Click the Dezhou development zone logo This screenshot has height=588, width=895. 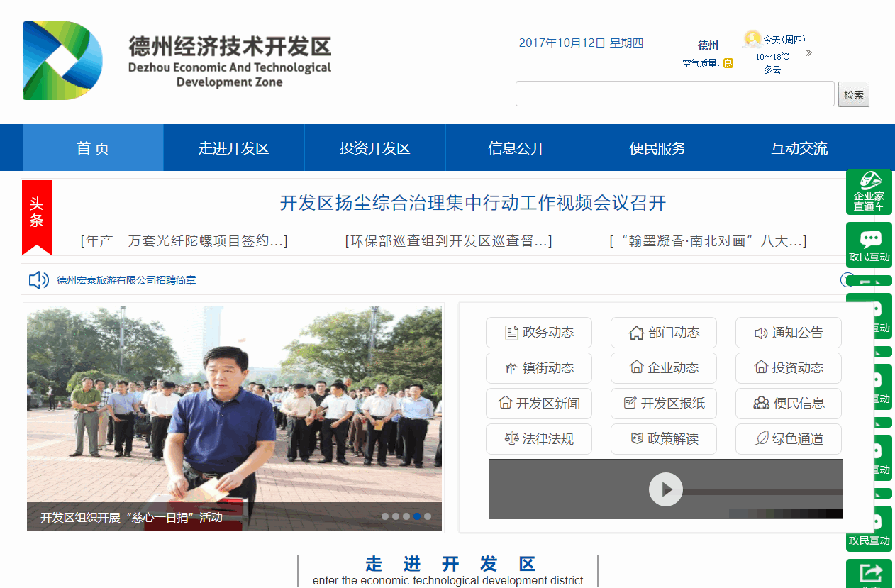(x=62, y=60)
